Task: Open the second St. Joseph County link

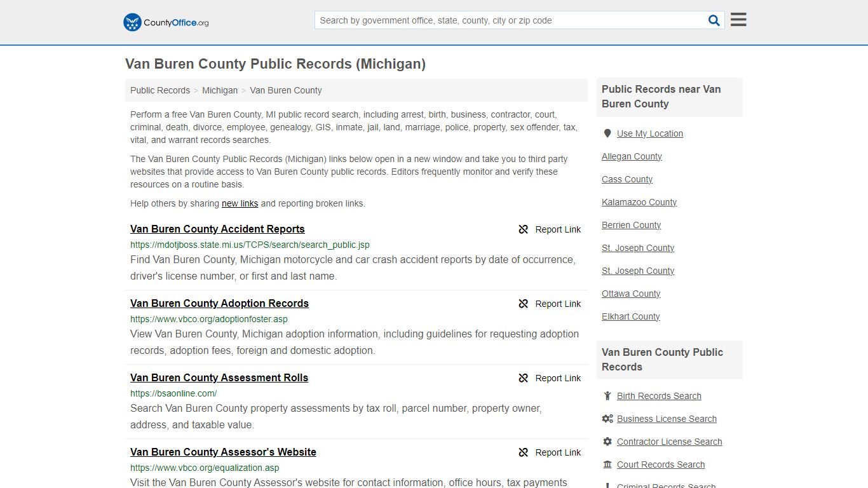Action: [638, 271]
